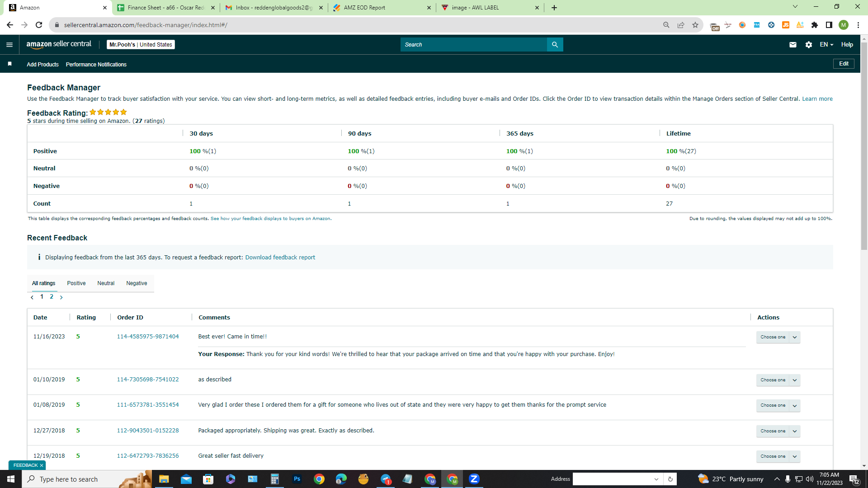
Task: Select the Negative ratings tab
Action: [x=137, y=283]
